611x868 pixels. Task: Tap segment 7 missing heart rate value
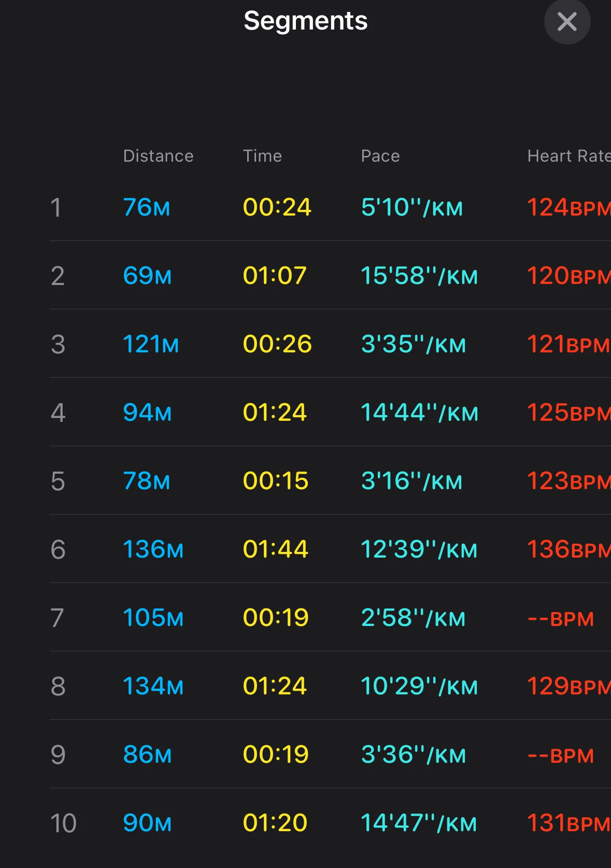point(560,618)
